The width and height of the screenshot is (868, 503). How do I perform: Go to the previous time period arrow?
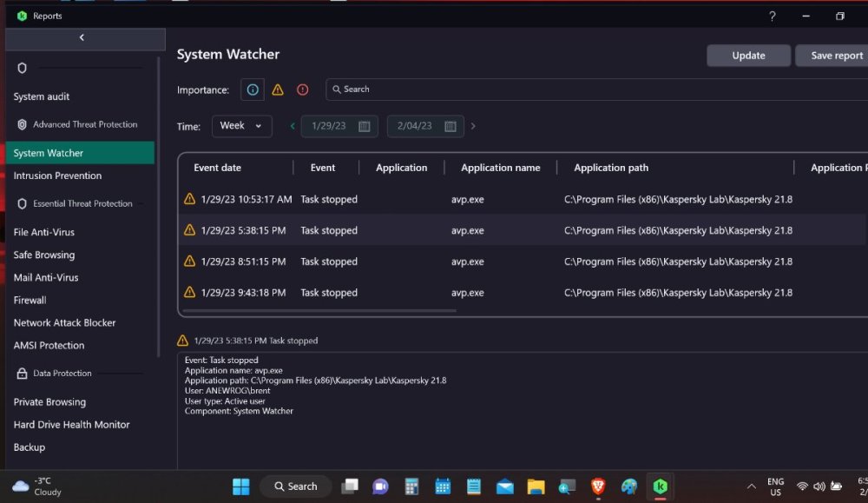[293, 126]
